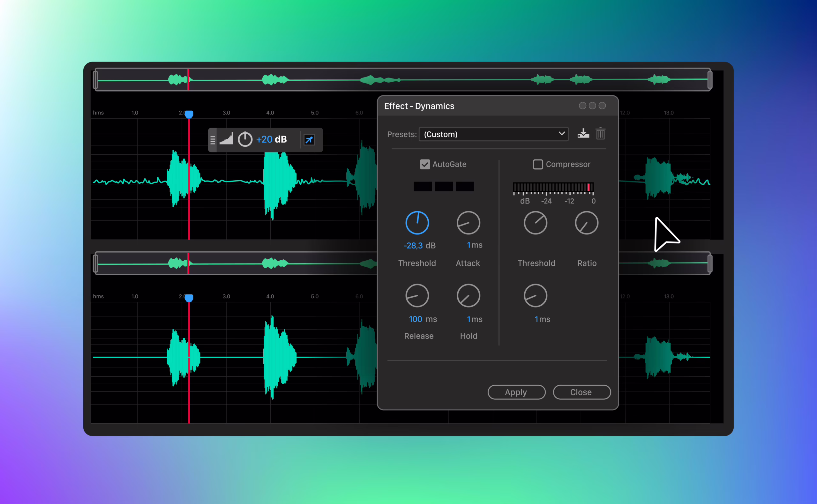This screenshot has height=504, width=817.
Task: Select the 1 ms Hold value
Action: coord(475,319)
